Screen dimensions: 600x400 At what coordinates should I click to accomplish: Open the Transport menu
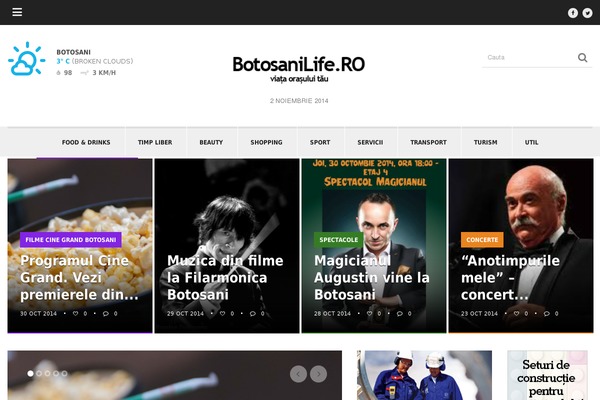pyautogui.click(x=429, y=142)
